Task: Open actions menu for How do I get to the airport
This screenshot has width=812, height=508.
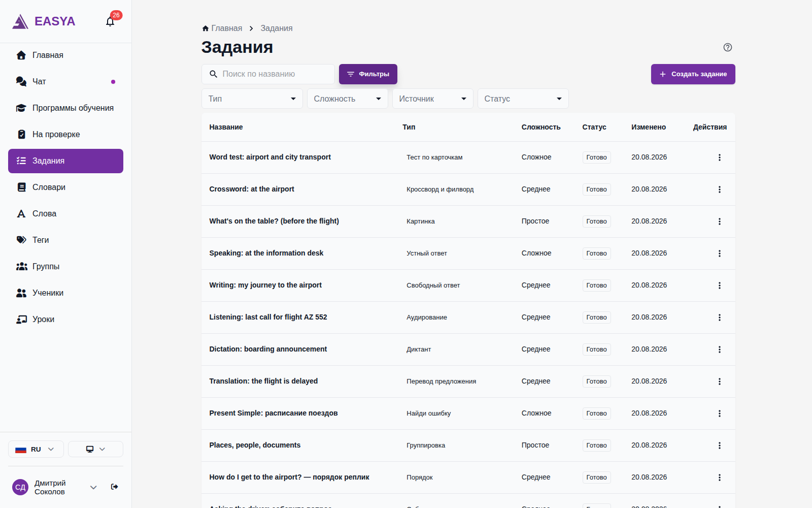Action: click(719, 478)
